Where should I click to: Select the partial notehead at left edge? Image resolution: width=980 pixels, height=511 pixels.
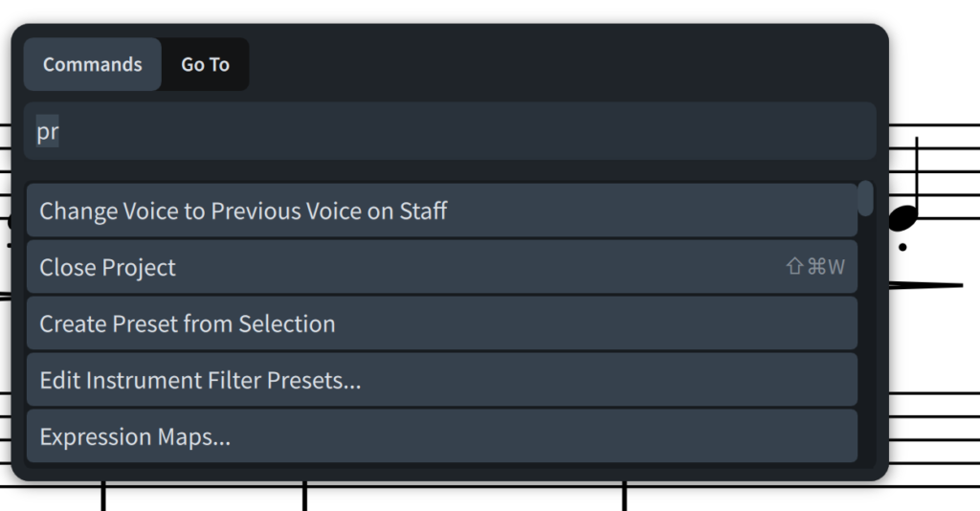[10, 220]
